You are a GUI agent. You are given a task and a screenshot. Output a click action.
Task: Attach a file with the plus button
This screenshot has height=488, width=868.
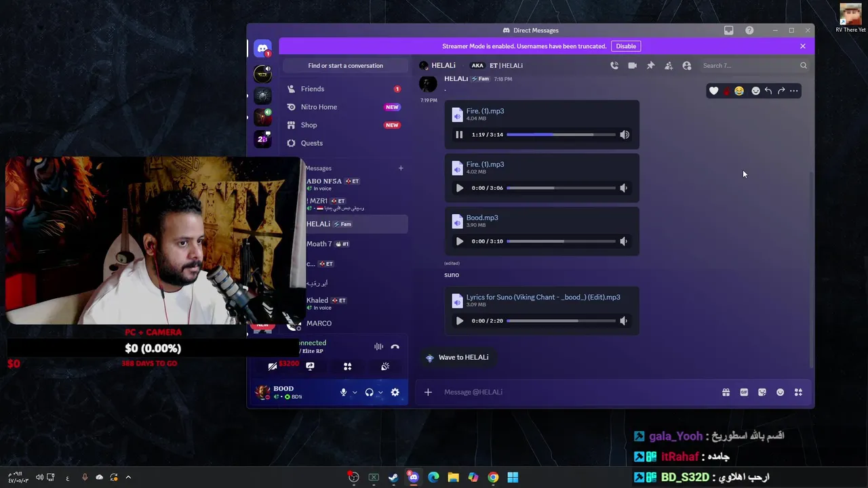pyautogui.click(x=428, y=392)
